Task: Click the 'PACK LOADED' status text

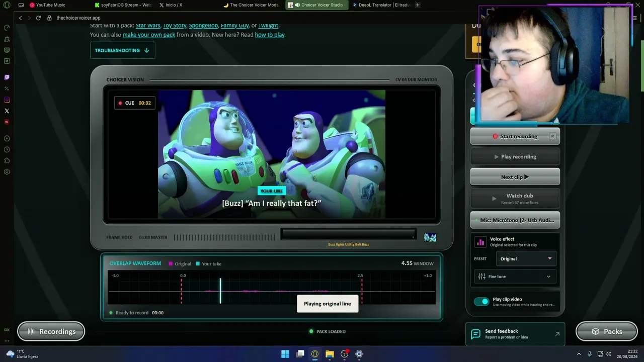Action: click(x=331, y=332)
